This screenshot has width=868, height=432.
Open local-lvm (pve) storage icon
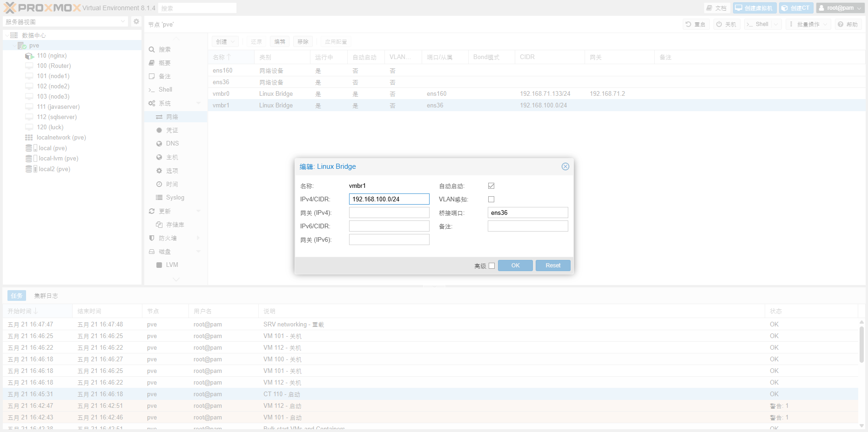coord(31,159)
